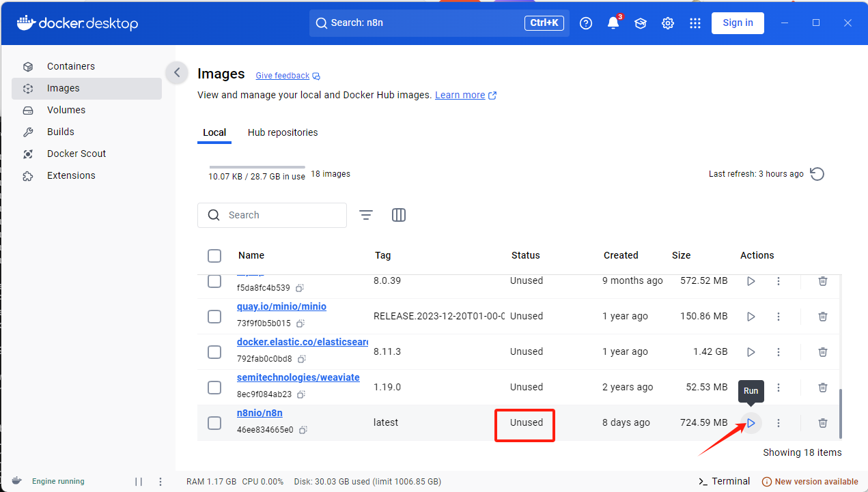The height and width of the screenshot is (492, 868).
Task: Open the Terminal in status bar
Action: pos(724,481)
